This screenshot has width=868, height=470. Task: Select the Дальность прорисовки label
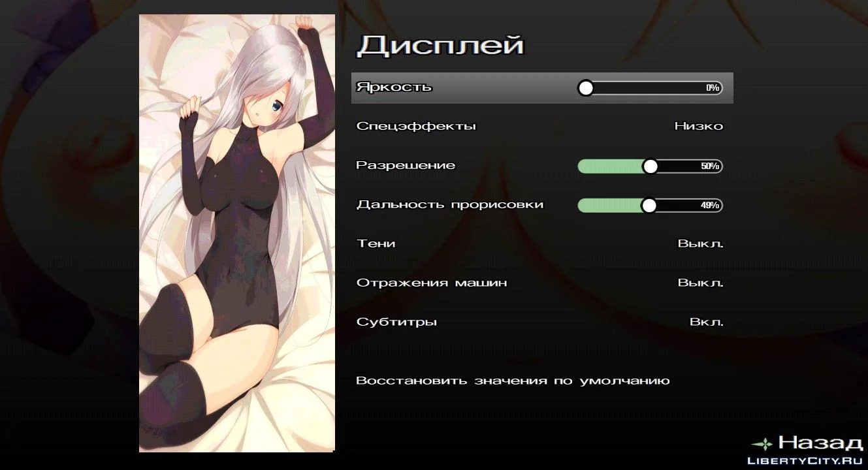tap(450, 205)
